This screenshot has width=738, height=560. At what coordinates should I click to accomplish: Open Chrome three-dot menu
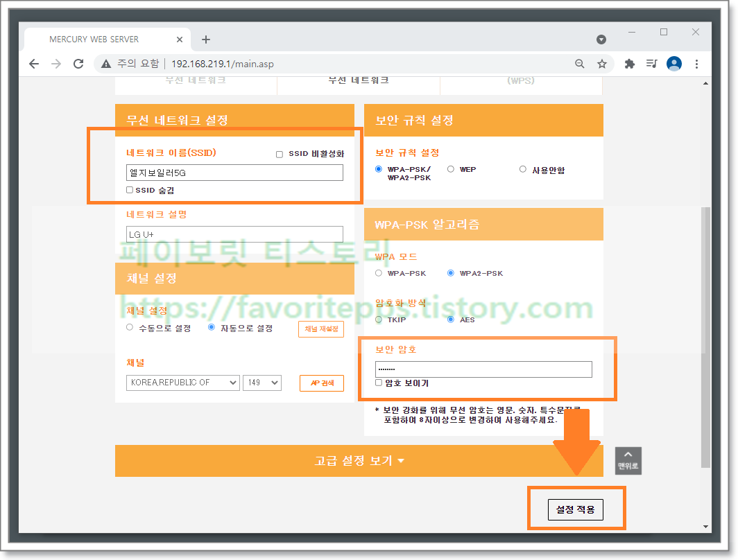(x=696, y=64)
